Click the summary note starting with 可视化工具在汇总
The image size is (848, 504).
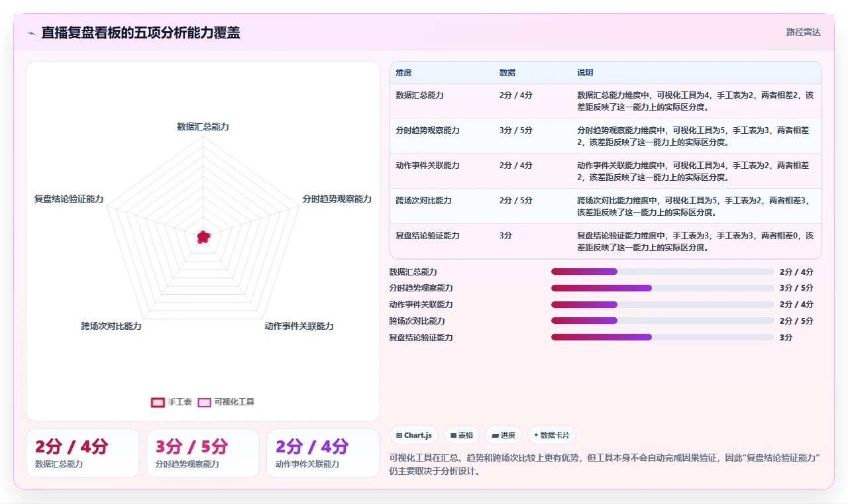[605, 465]
